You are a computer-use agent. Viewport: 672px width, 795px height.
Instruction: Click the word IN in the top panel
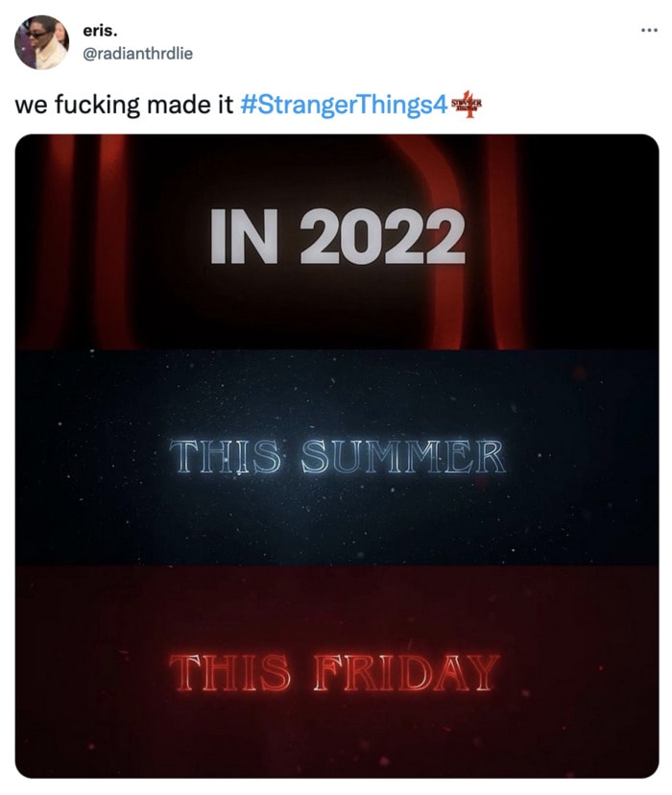click(x=244, y=237)
